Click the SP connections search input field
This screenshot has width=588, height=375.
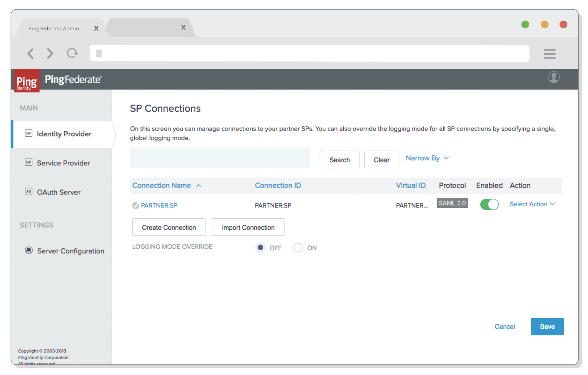click(x=220, y=158)
